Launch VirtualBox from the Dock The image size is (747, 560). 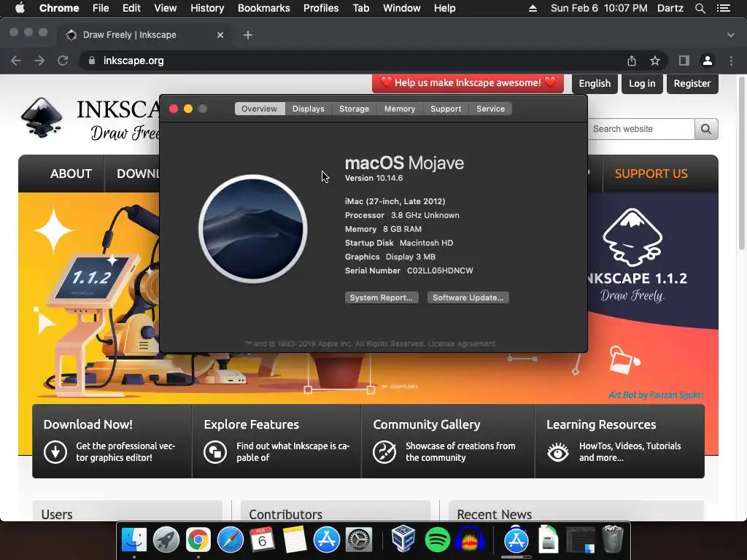pyautogui.click(x=403, y=540)
